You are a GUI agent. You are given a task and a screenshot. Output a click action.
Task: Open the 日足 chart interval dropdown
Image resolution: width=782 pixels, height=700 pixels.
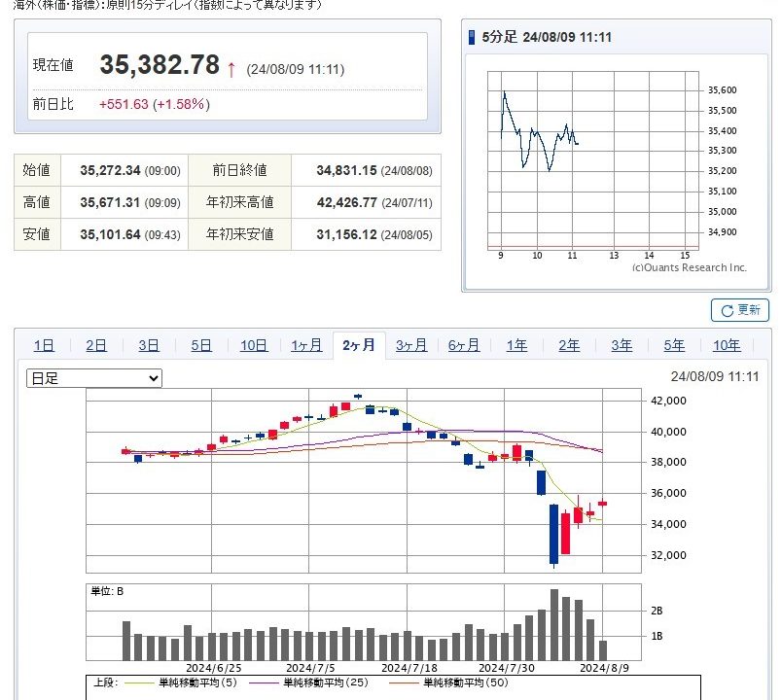coord(94,378)
